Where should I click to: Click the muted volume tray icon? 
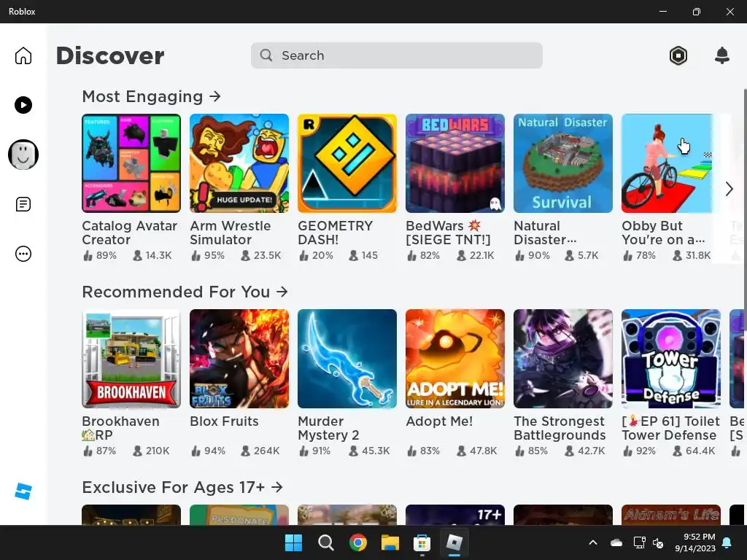point(659,542)
